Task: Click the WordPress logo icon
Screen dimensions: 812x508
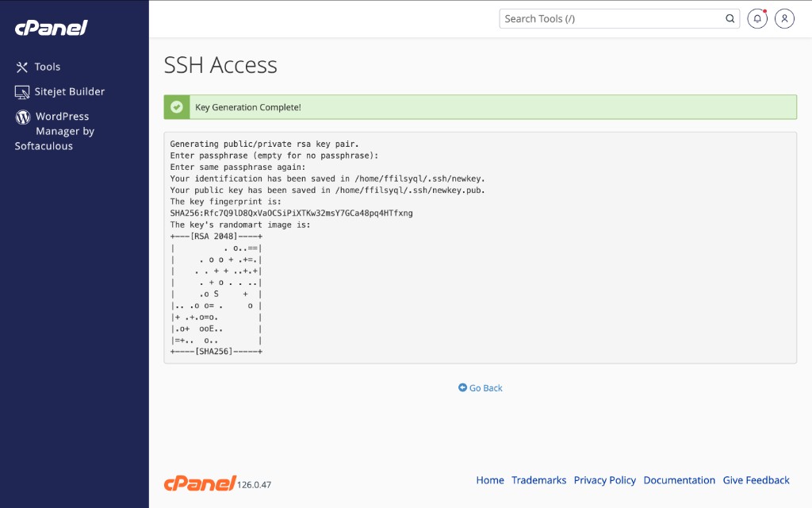Action: pyautogui.click(x=23, y=117)
